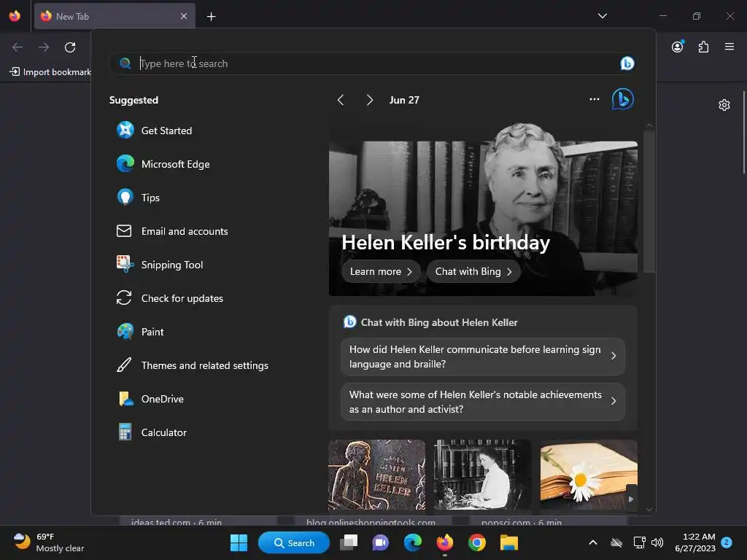
Task: Click the Helen Keller's birthday headline
Action: tap(446, 242)
